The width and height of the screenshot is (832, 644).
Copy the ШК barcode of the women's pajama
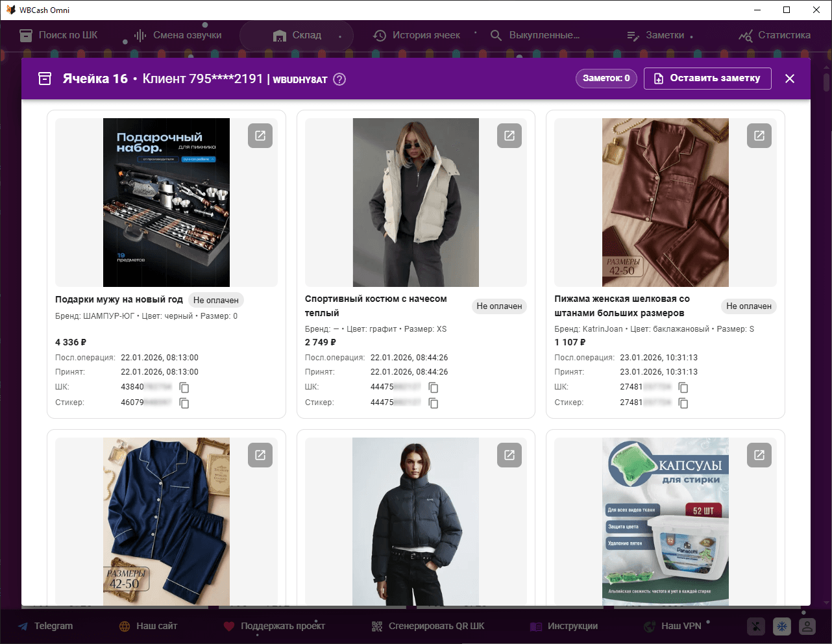coord(683,388)
